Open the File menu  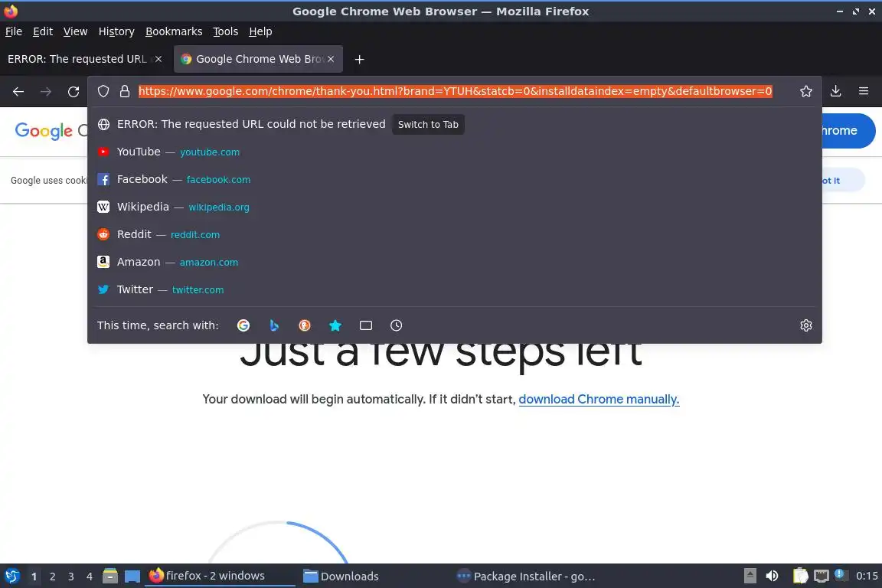click(x=14, y=31)
